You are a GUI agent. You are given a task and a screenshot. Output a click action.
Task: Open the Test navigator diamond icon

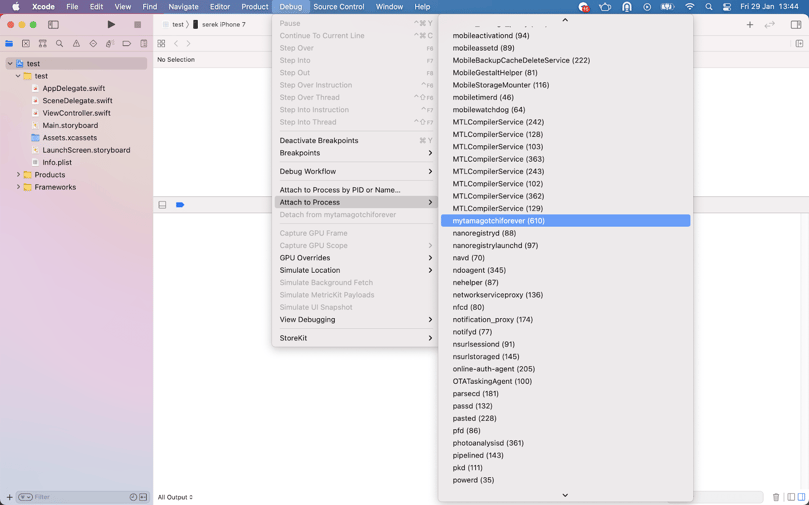tap(93, 44)
